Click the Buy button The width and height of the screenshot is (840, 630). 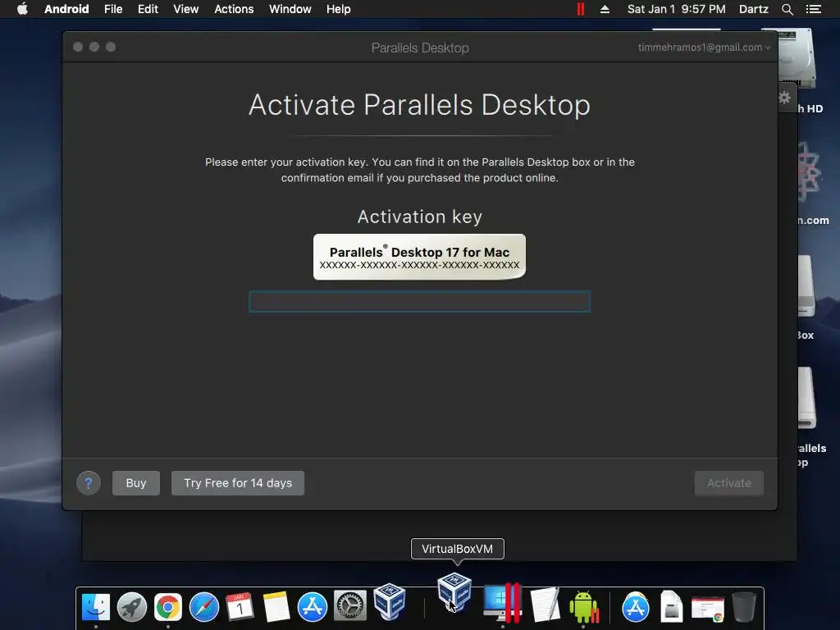(136, 483)
